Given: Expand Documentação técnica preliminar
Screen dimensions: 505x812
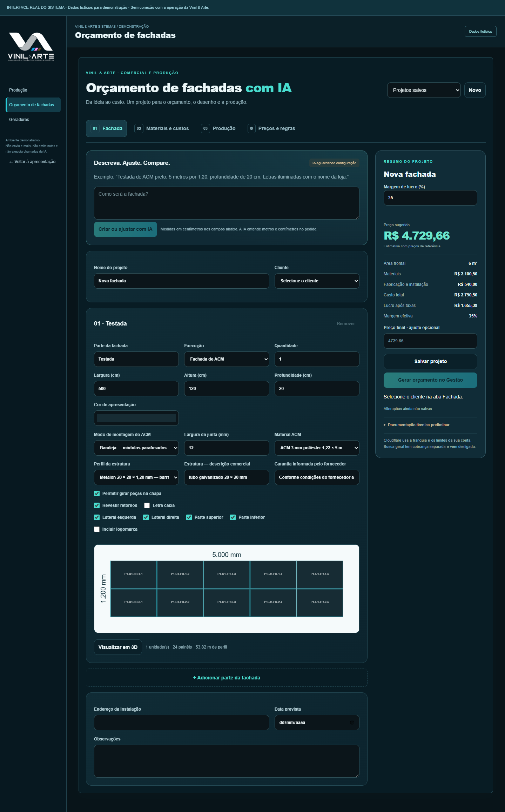Looking at the screenshot, I should coord(417,425).
